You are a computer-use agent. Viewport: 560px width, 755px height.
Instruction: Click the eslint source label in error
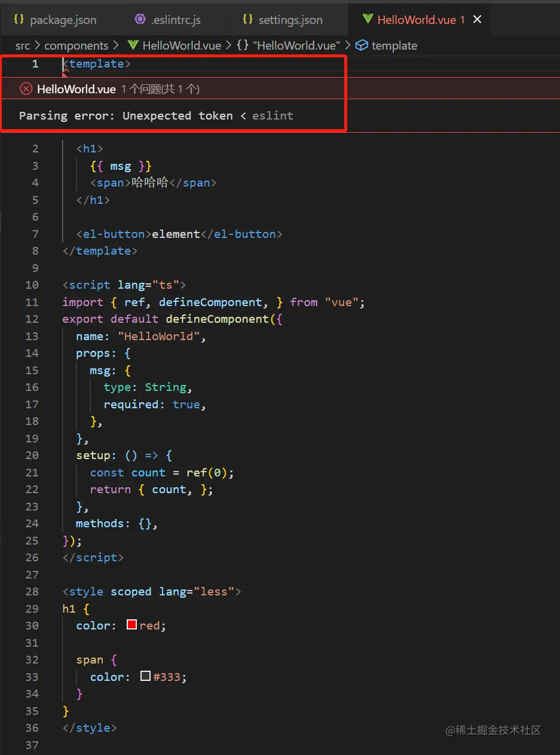(x=273, y=116)
